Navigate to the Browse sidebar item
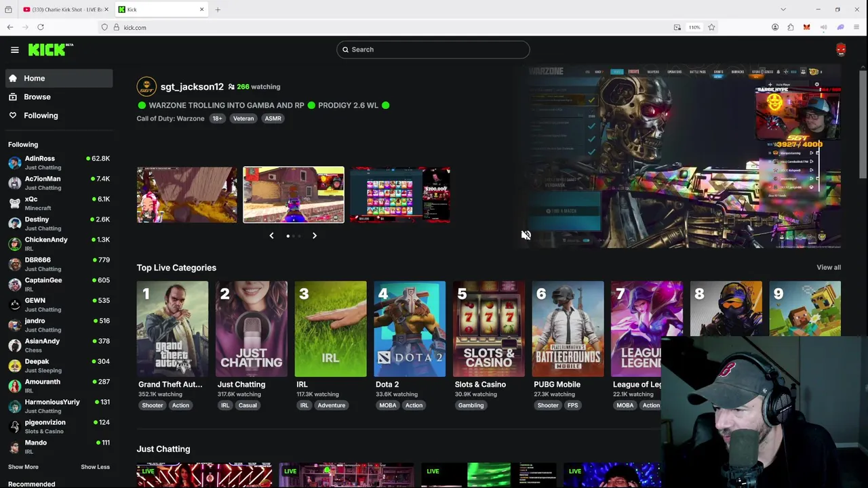The width and height of the screenshot is (868, 488). 59,97
